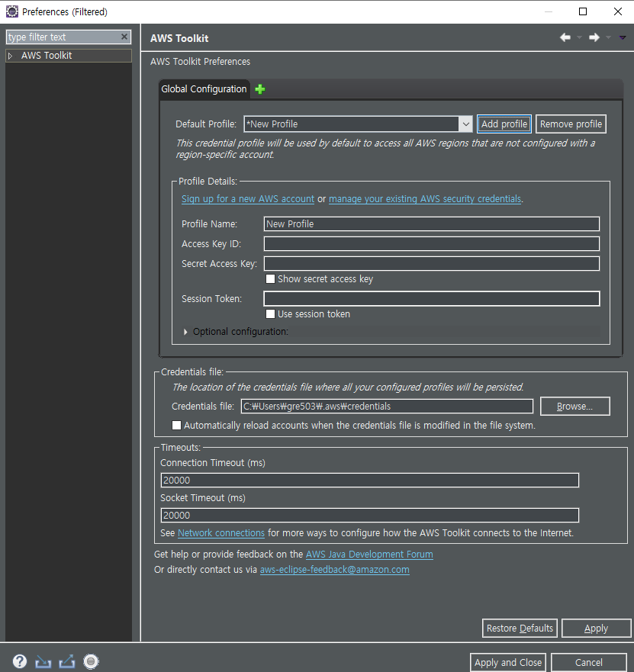Open the purple view menu triangle
Image resolution: width=634 pixels, height=672 pixels.
tap(623, 37)
